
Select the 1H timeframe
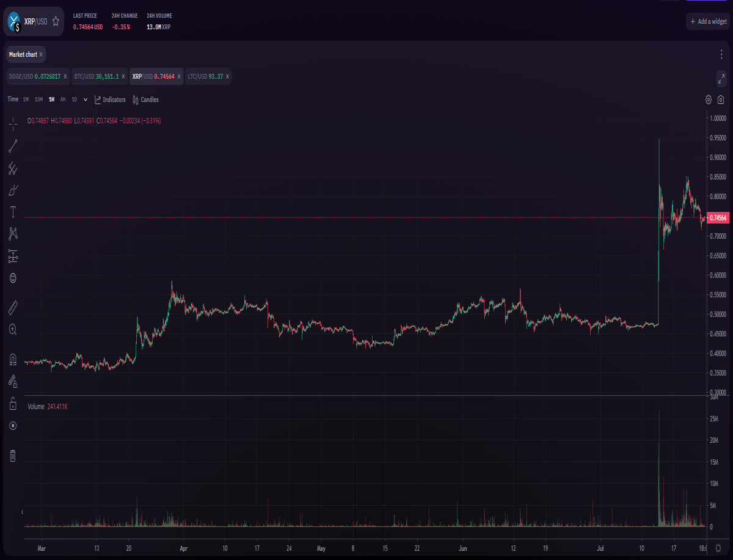pyautogui.click(x=51, y=100)
